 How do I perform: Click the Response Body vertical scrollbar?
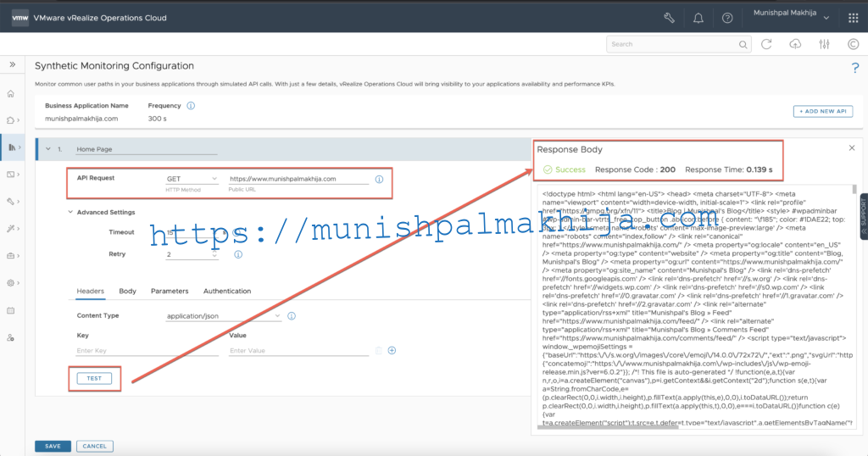(x=854, y=189)
